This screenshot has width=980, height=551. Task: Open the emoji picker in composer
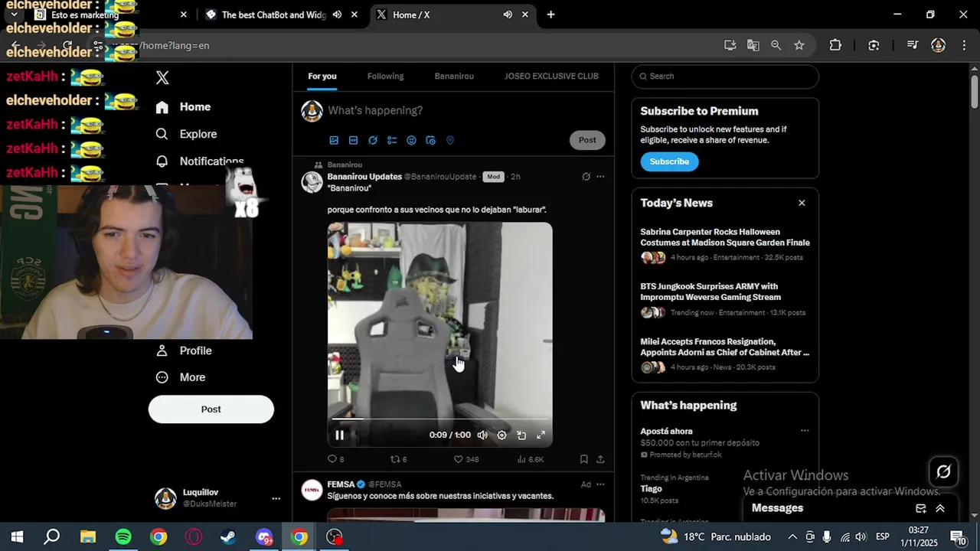411,141
